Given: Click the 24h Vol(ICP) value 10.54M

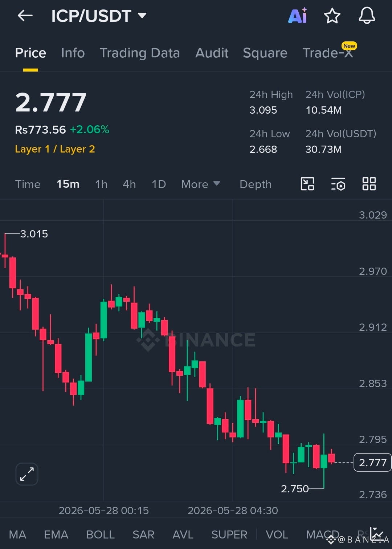Looking at the screenshot, I should [x=323, y=110].
